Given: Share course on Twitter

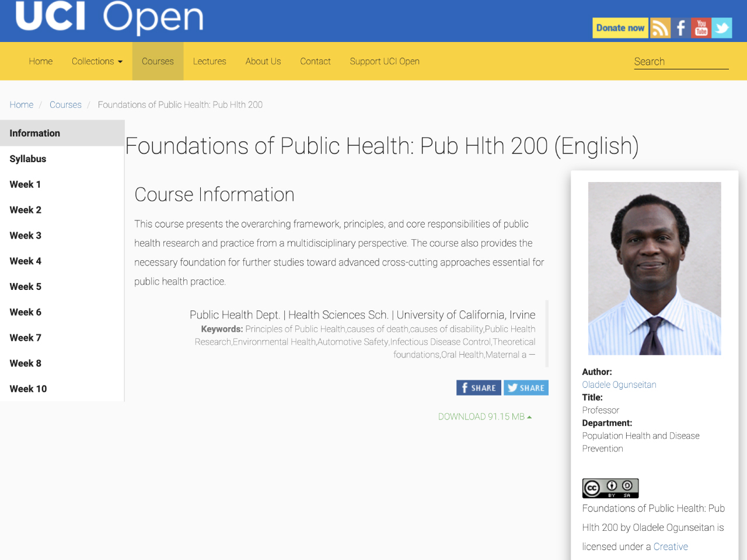Looking at the screenshot, I should (x=526, y=388).
